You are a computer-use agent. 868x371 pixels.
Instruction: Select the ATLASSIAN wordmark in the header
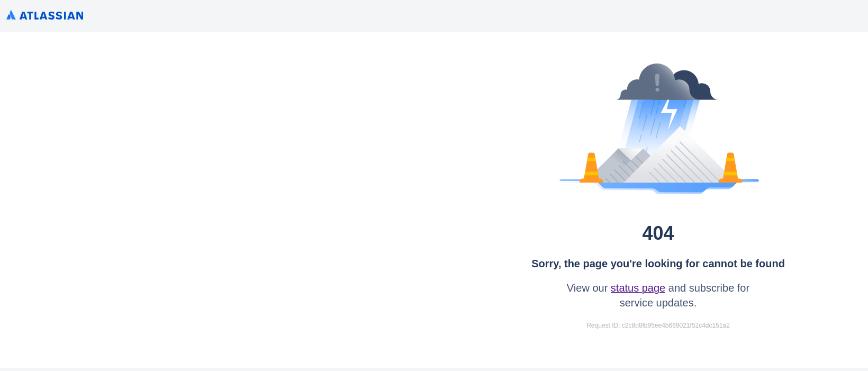tap(51, 15)
